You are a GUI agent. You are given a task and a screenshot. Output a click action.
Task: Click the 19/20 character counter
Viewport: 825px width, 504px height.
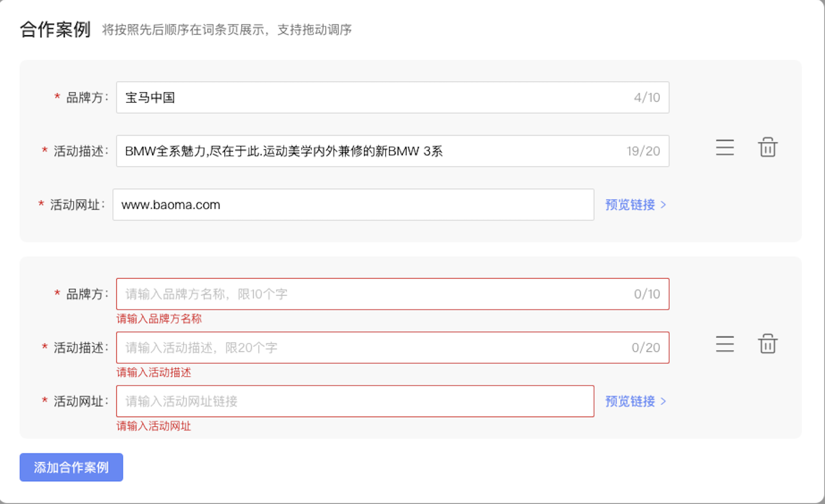click(x=643, y=151)
